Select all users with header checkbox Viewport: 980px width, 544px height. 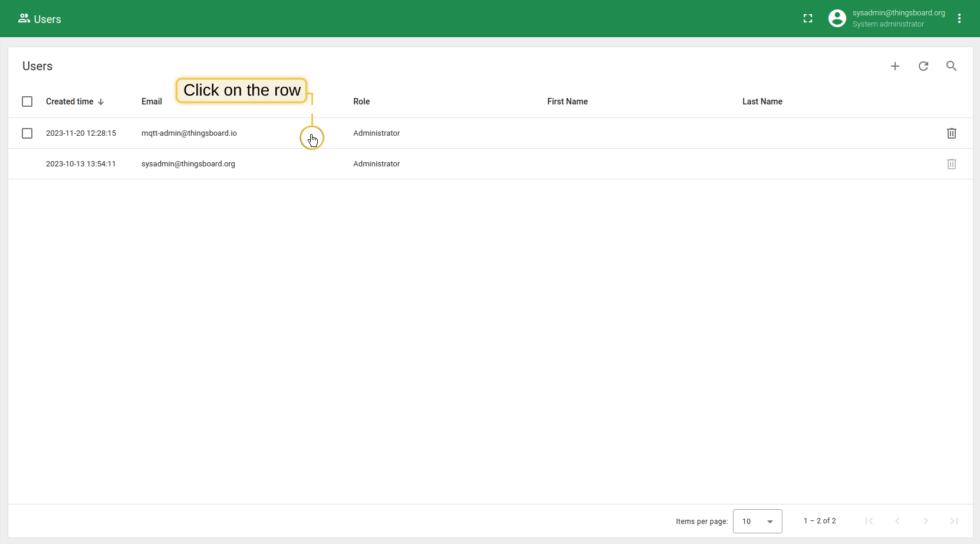click(27, 101)
